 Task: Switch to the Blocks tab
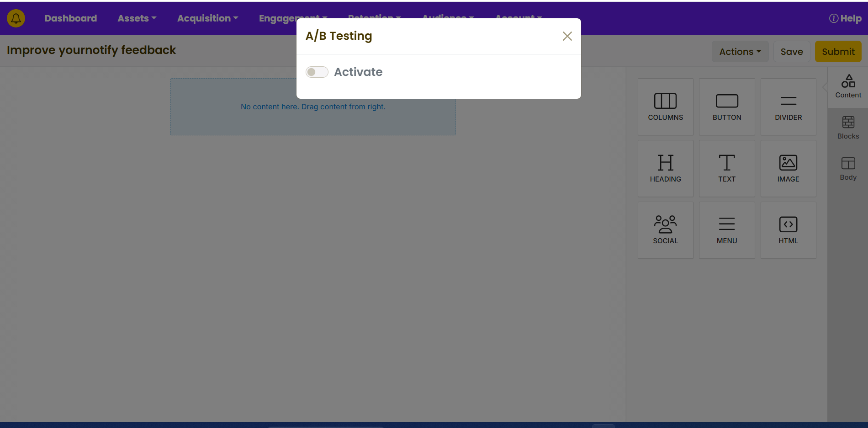[848, 128]
